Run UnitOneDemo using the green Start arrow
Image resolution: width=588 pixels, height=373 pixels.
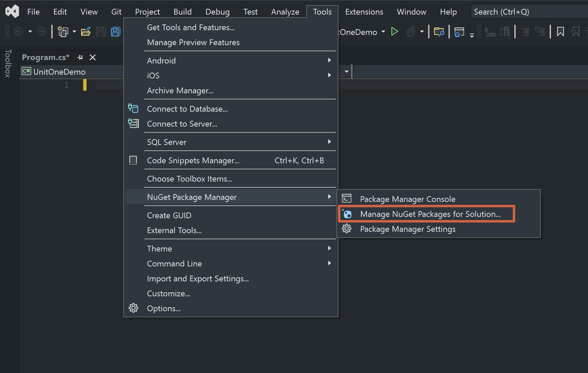(x=395, y=31)
